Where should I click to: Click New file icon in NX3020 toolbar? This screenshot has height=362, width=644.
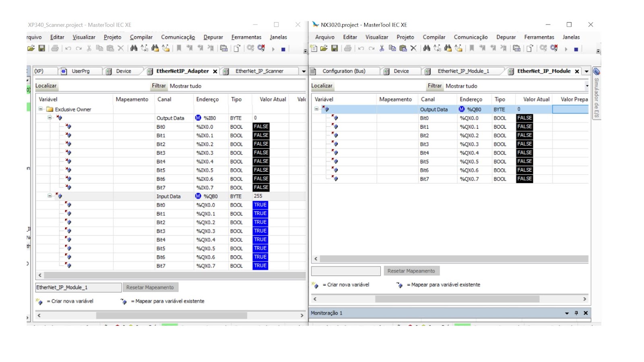314,49
